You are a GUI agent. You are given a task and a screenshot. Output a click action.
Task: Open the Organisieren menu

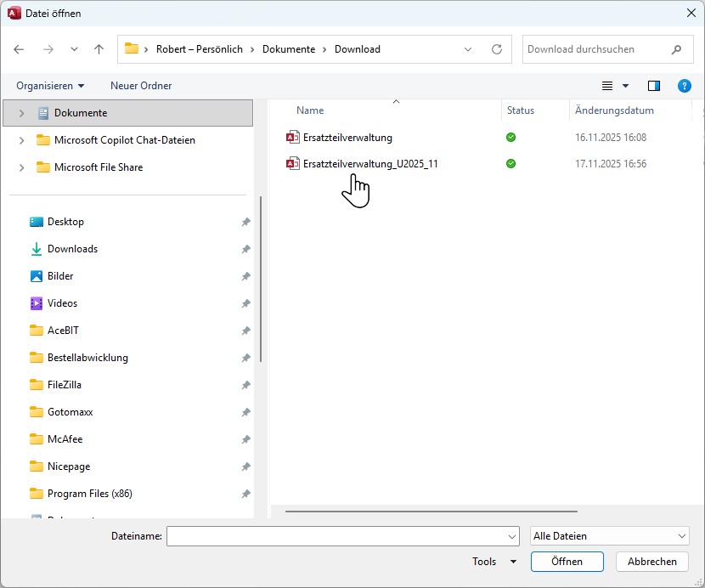pyautogui.click(x=50, y=86)
